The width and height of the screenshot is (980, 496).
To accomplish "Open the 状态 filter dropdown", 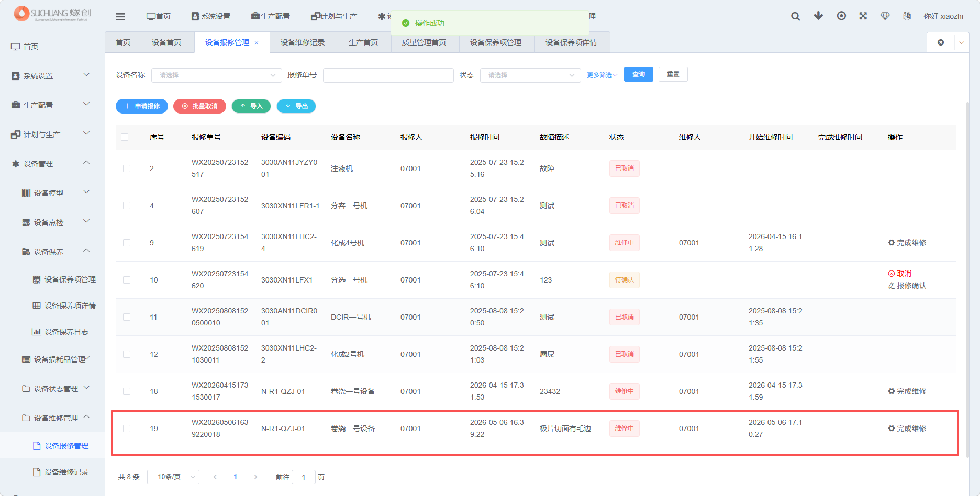I will [x=530, y=75].
